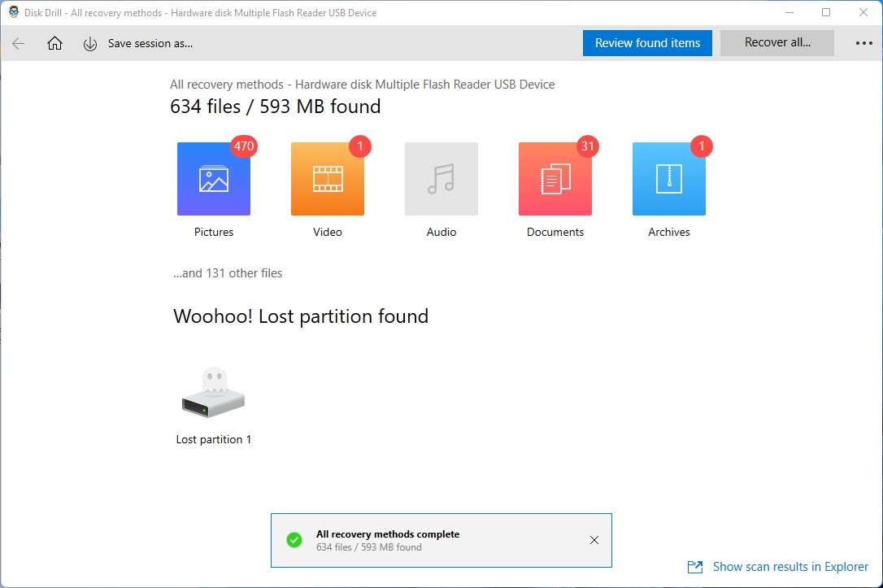The image size is (883, 588).
Task: Click 'Woohoo! Lost partition found' heading
Action: (x=301, y=316)
